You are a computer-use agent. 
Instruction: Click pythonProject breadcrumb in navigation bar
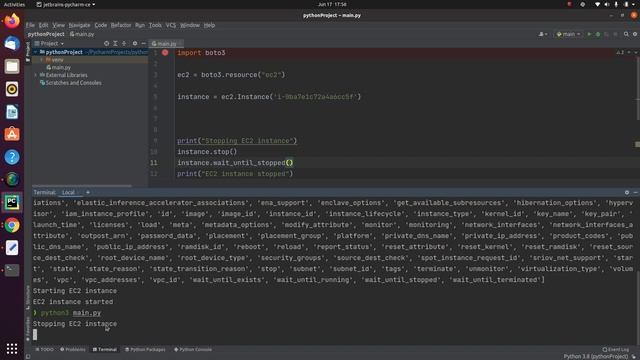pos(46,34)
